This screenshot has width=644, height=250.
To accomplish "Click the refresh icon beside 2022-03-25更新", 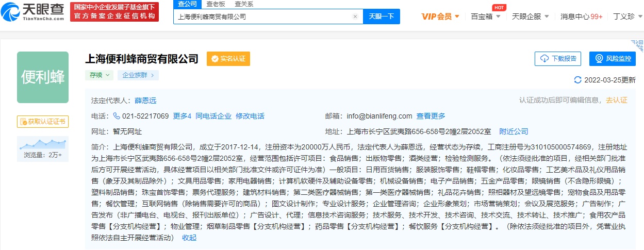I will point(577,80).
